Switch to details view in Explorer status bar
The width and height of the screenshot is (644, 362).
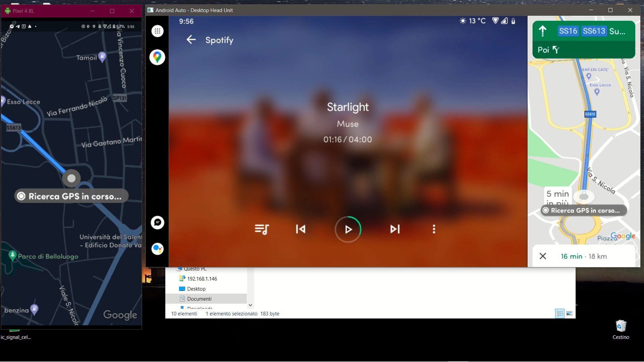(559, 313)
